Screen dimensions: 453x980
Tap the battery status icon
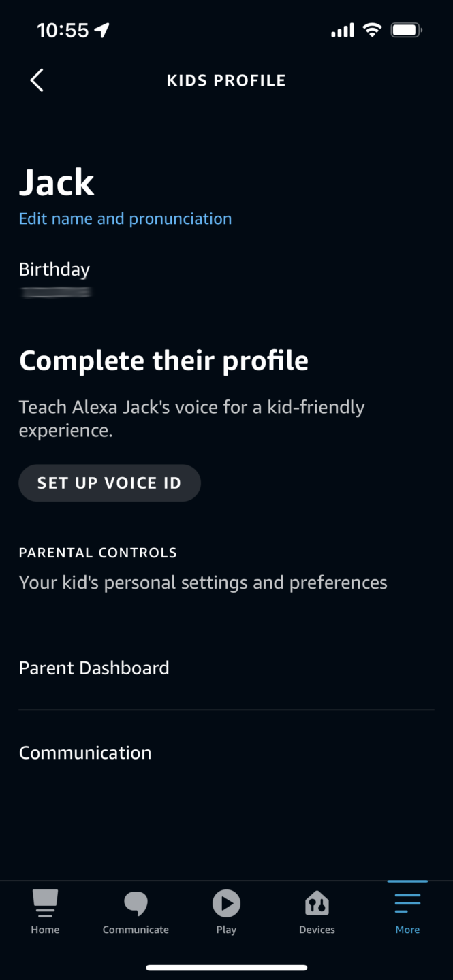click(407, 30)
